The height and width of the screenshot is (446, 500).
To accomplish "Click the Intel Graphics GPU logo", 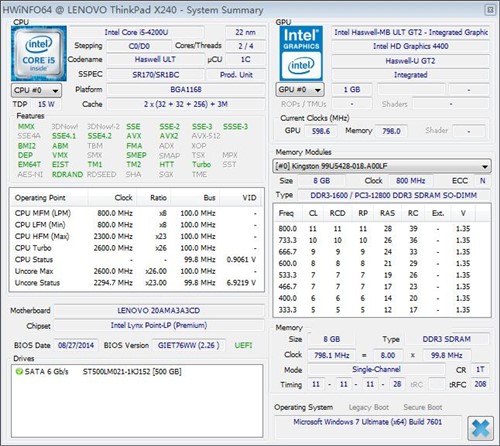I will pos(301,53).
